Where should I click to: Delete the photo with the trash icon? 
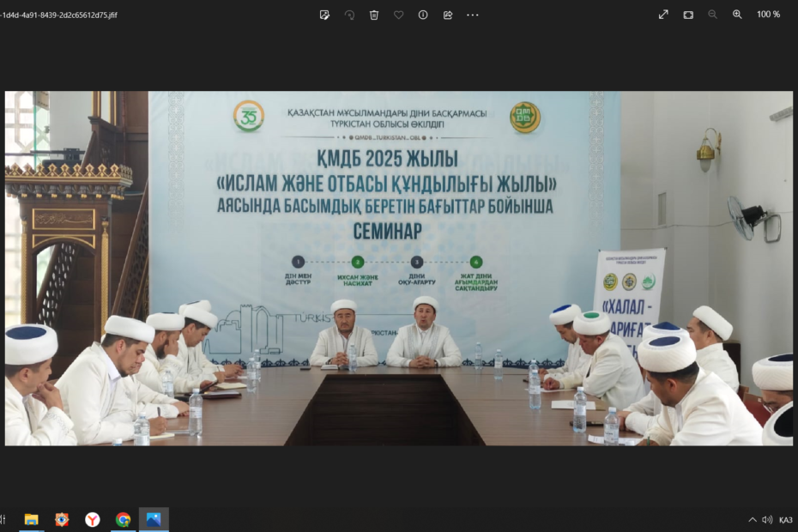point(374,15)
